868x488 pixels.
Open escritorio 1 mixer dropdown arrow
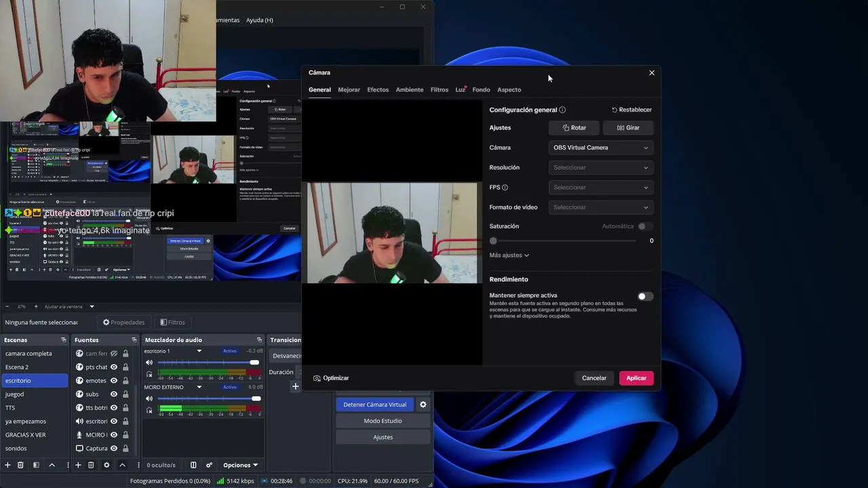199,351
